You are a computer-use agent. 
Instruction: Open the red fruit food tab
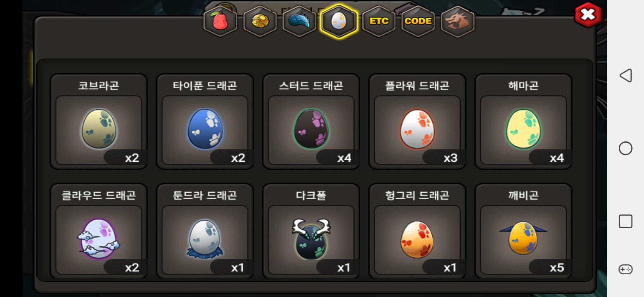[x=220, y=21]
